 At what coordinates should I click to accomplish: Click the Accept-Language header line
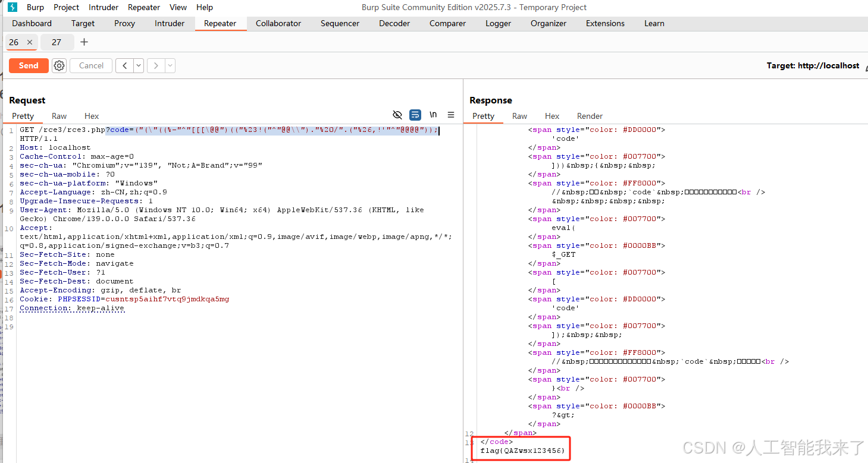coord(93,192)
